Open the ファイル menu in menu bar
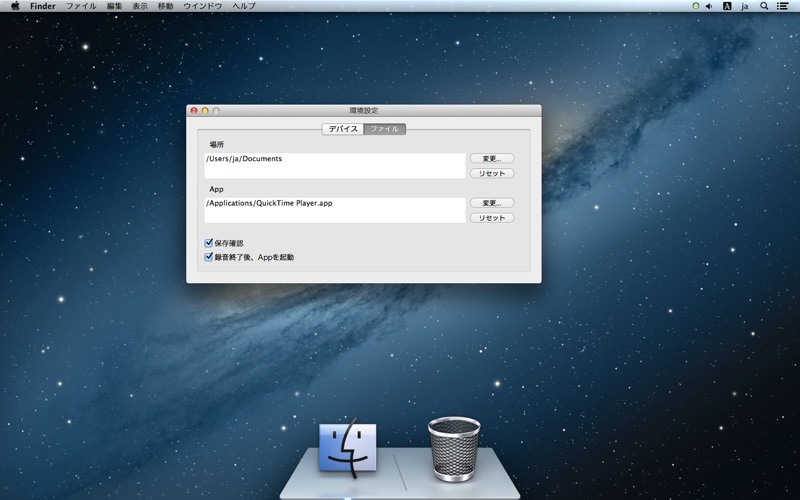This screenshot has width=800, height=500. coord(81,6)
